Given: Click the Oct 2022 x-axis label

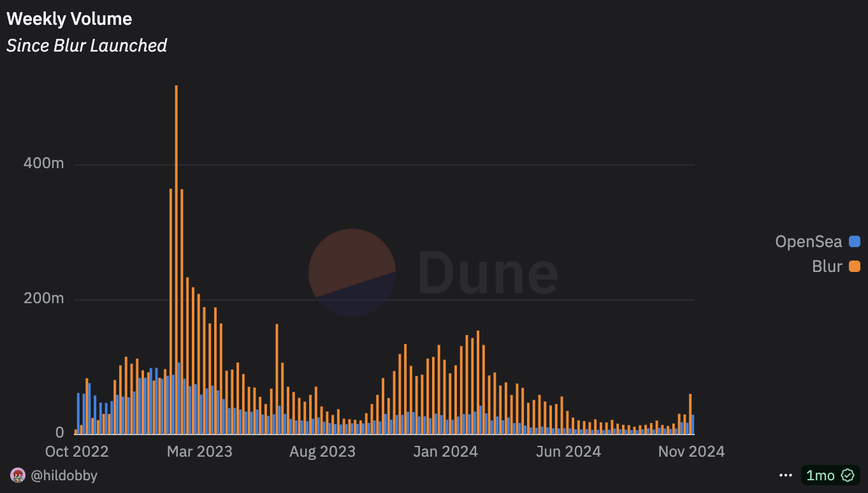Looking at the screenshot, I should pos(76,452).
